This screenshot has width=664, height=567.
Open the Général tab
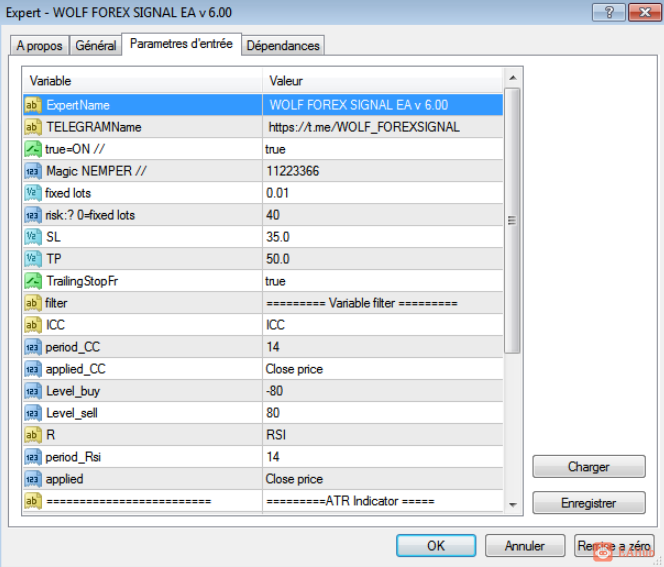(96, 45)
